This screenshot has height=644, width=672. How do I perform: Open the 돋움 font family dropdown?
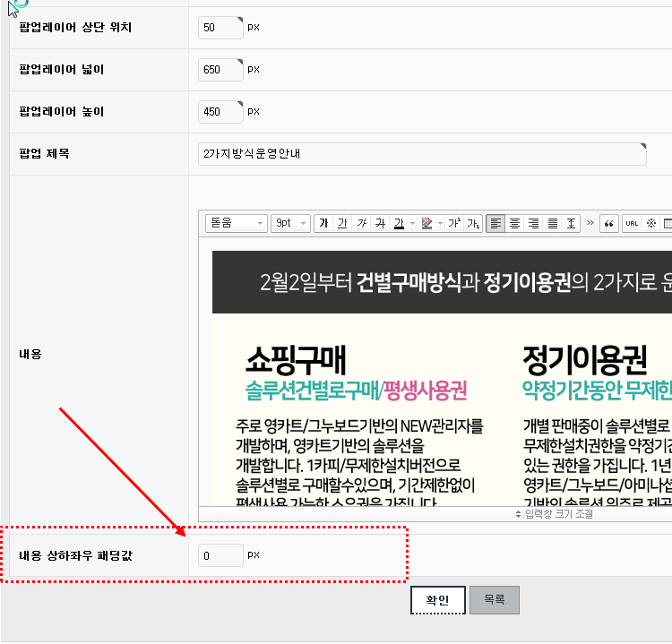(236, 223)
